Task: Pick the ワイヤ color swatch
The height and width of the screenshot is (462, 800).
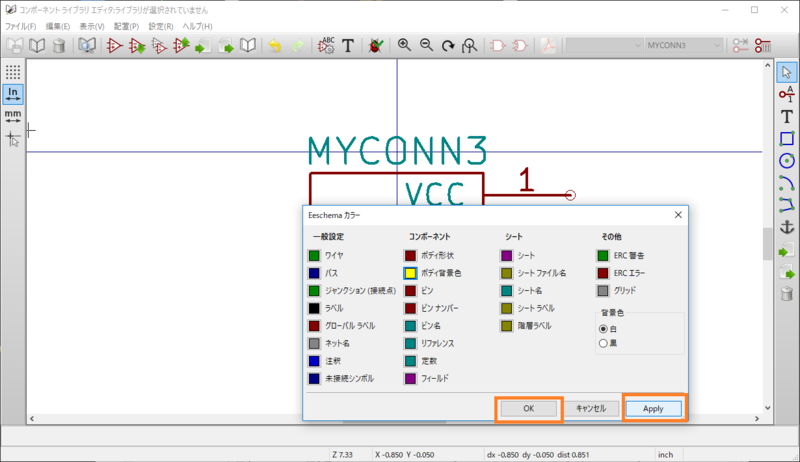Action: [x=314, y=255]
